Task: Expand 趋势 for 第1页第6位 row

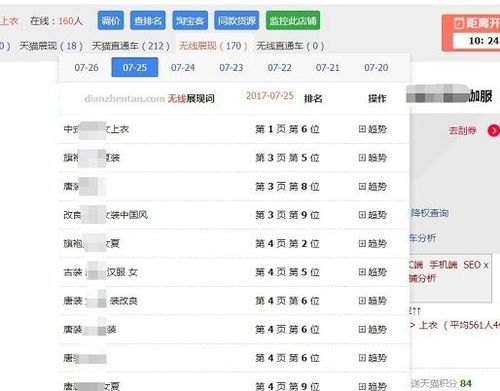Action: [373, 129]
